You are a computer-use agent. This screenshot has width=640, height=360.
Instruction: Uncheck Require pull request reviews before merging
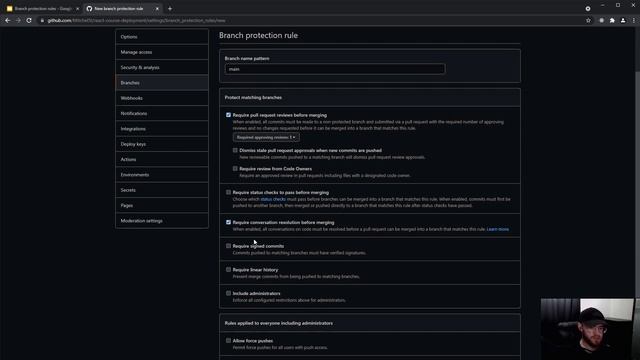tap(228, 115)
